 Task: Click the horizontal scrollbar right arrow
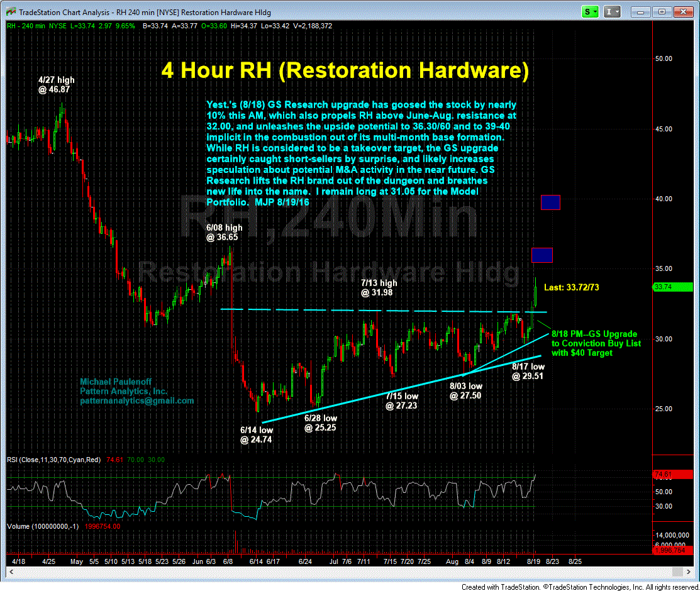(689, 572)
